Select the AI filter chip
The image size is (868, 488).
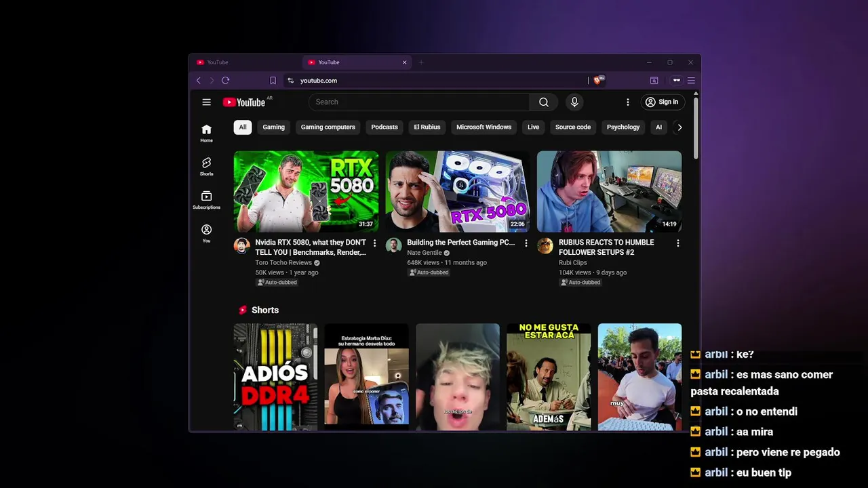click(658, 127)
